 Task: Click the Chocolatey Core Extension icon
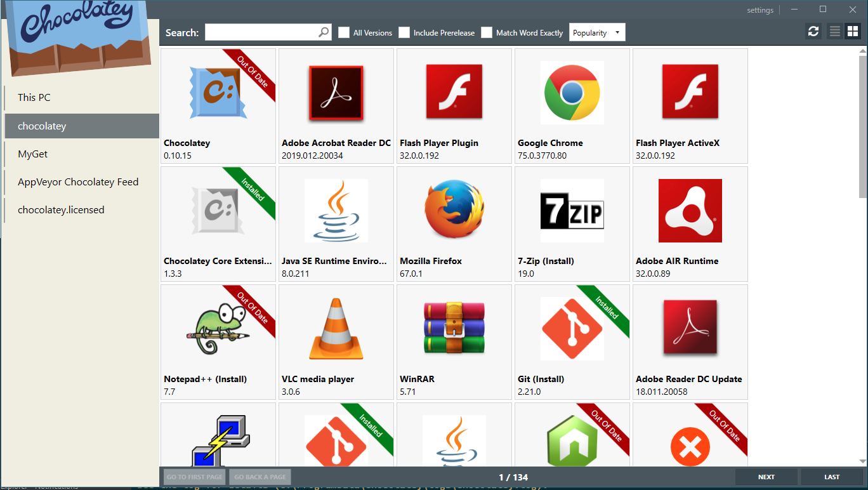[x=218, y=211]
